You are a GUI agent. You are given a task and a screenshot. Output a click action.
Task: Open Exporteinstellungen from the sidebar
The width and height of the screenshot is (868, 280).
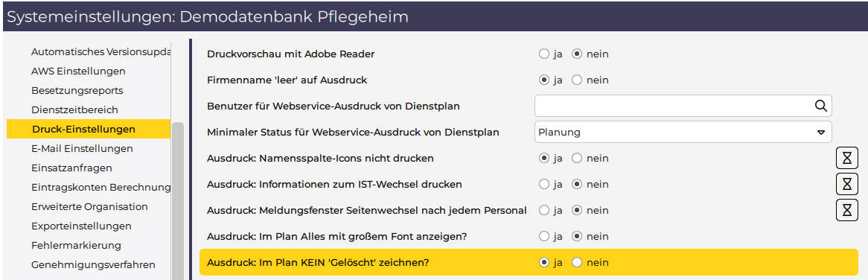click(x=81, y=226)
